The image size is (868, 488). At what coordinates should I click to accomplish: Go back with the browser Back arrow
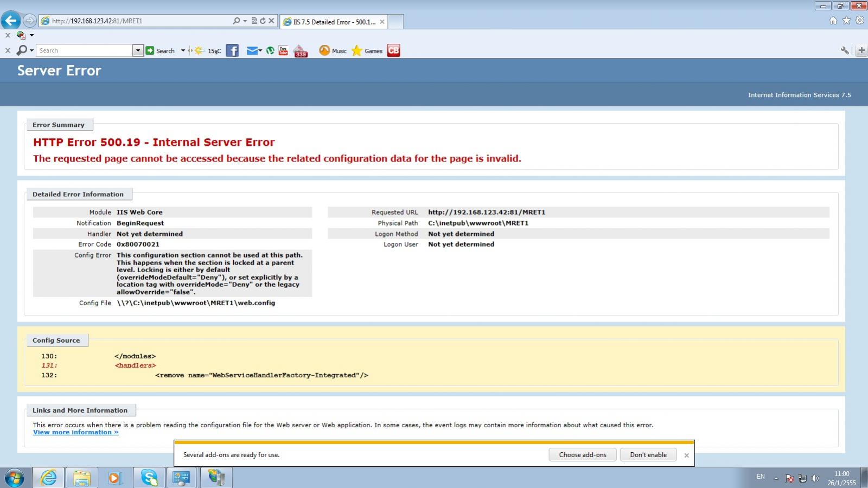point(11,21)
